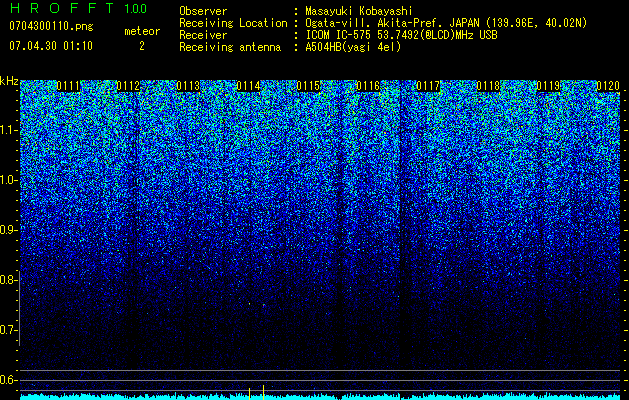
Task: Click the kHz axis unit label
Action: click(x=9, y=81)
